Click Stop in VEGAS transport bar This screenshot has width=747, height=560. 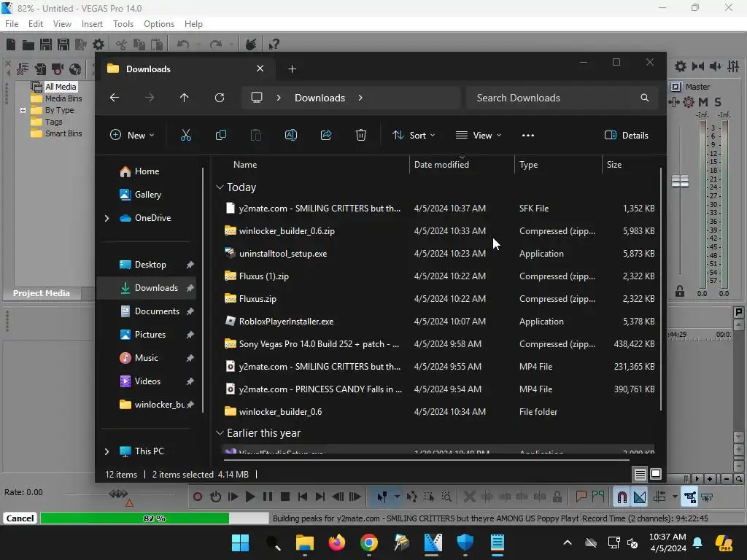tap(285, 497)
